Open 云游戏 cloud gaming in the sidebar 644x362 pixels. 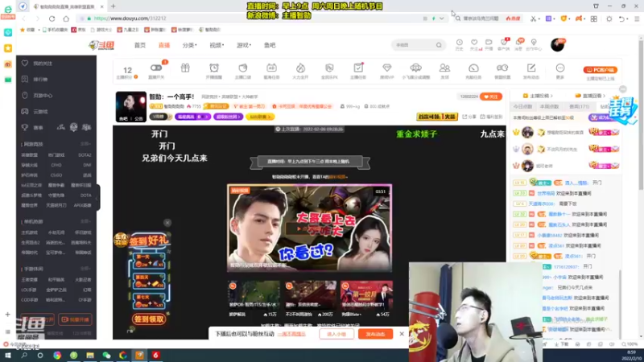click(x=39, y=112)
